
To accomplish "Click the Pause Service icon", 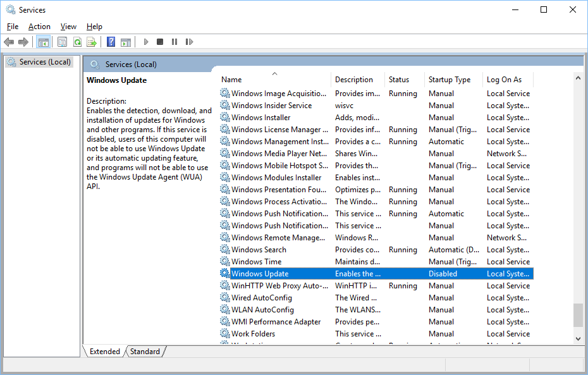I will [175, 42].
